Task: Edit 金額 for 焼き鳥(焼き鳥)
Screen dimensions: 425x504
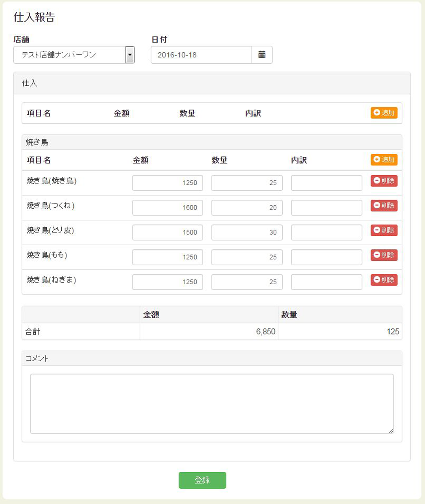Action: point(167,183)
